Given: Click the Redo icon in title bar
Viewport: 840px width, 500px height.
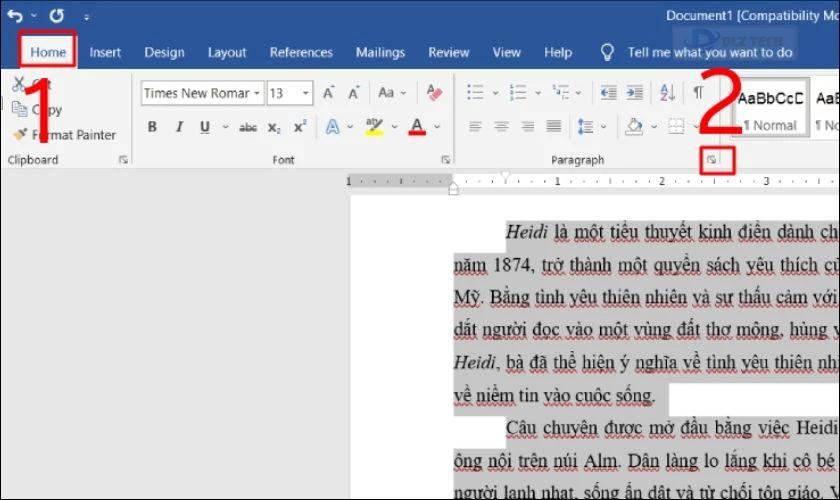Looking at the screenshot, I should 56,16.
